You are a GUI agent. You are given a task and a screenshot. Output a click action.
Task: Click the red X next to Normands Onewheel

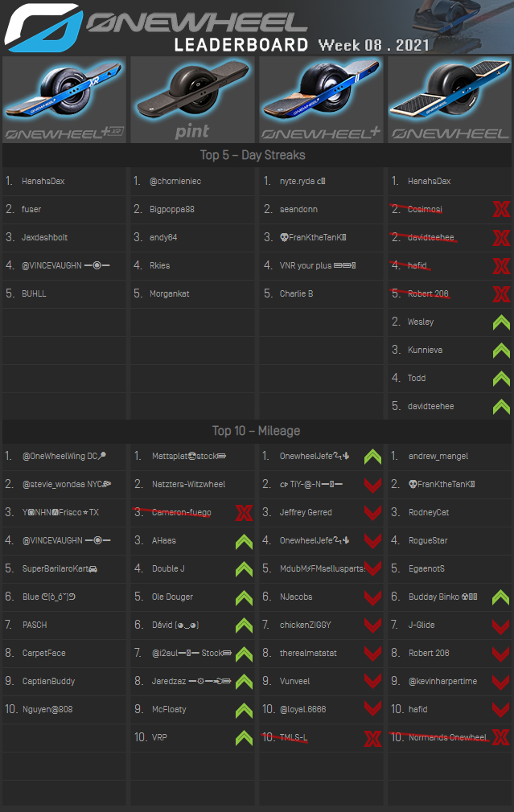(500, 738)
